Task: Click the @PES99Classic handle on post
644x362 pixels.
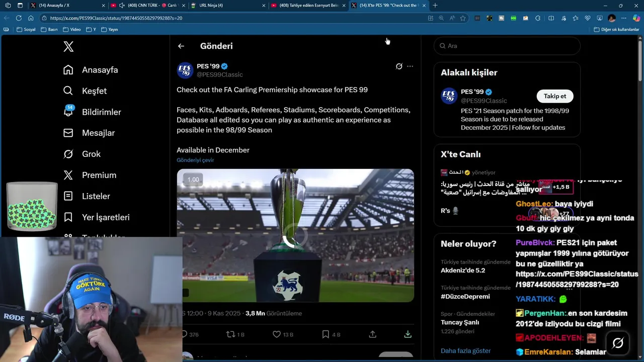Action: click(x=220, y=74)
